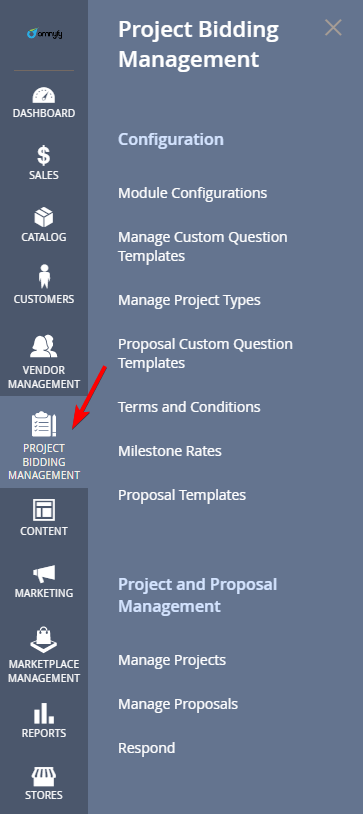The image size is (363, 814).
Task: Open the Catalog box icon
Action: [x=44, y=217]
